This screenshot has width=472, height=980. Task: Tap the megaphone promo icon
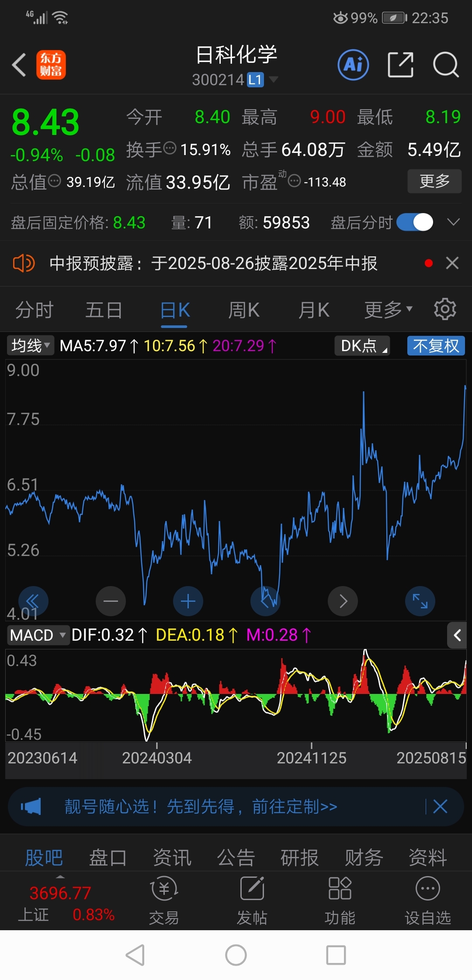click(31, 807)
